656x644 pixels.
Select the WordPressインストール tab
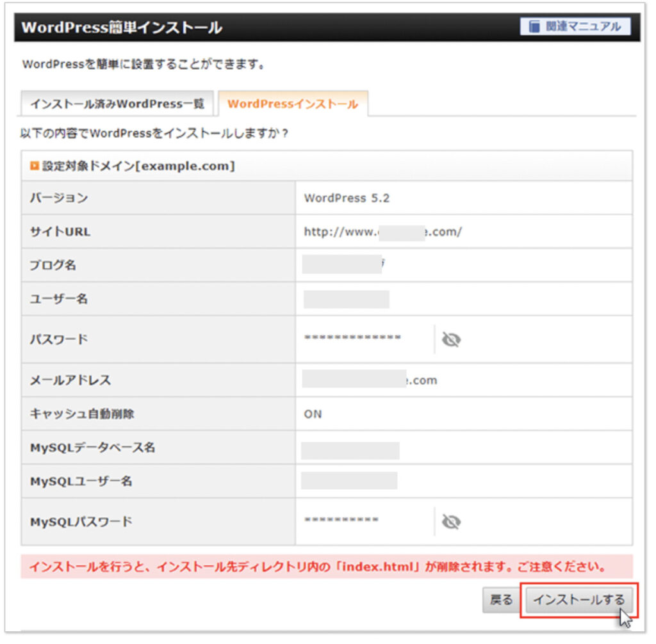click(x=293, y=104)
